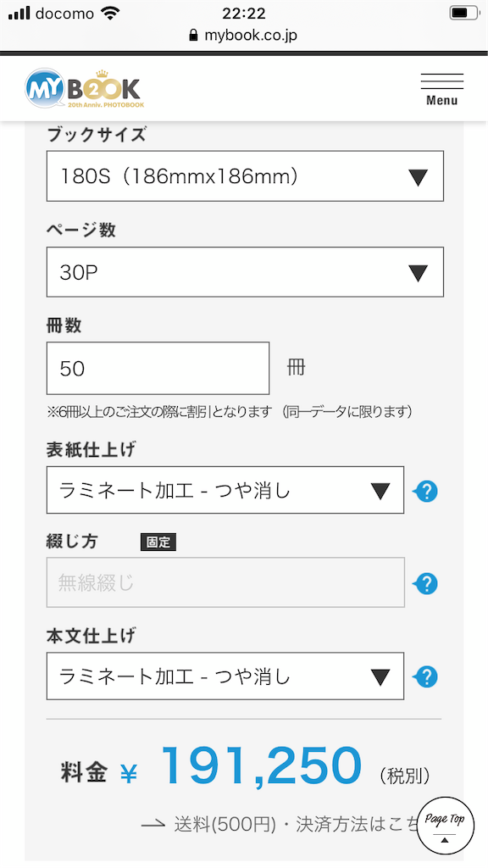The width and height of the screenshot is (488, 868).
Task: Expand the 表紙仕上げ laminate dropdown
Action: click(x=225, y=490)
